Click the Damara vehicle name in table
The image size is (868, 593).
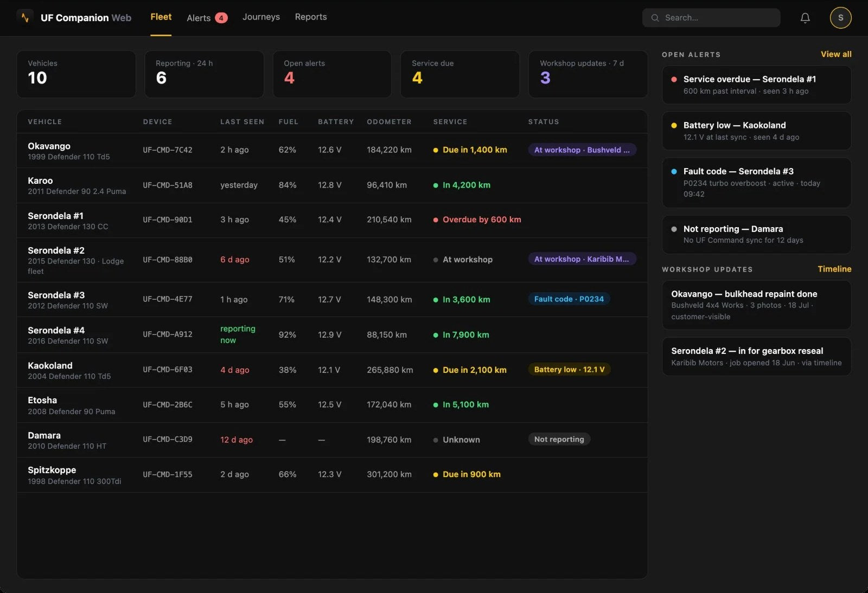[44, 435]
